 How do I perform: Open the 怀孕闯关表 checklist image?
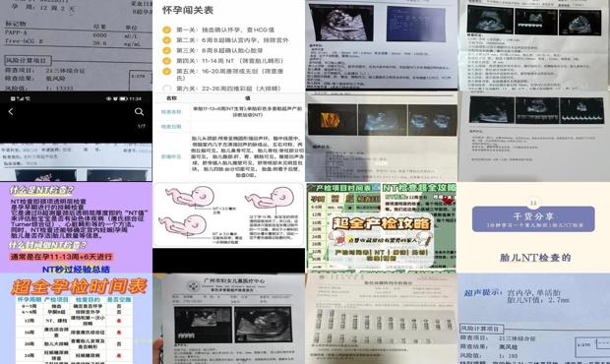tap(228, 45)
